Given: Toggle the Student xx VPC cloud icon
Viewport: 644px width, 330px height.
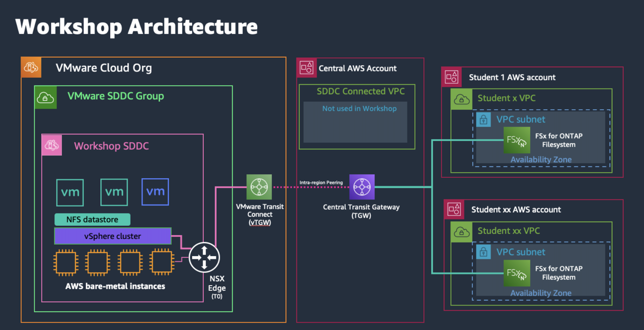Looking at the screenshot, I should [461, 232].
